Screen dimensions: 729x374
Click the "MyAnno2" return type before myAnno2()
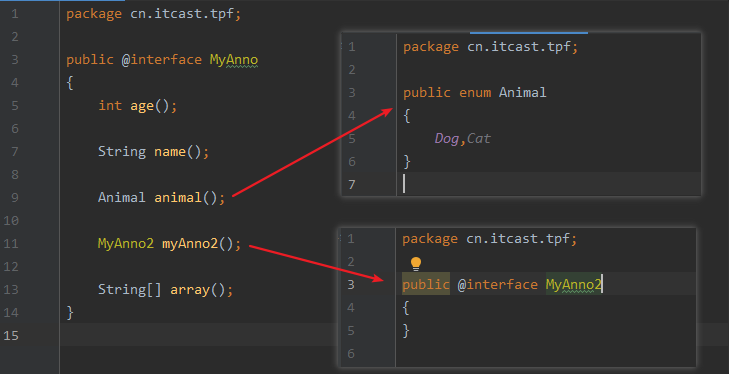click(126, 243)
